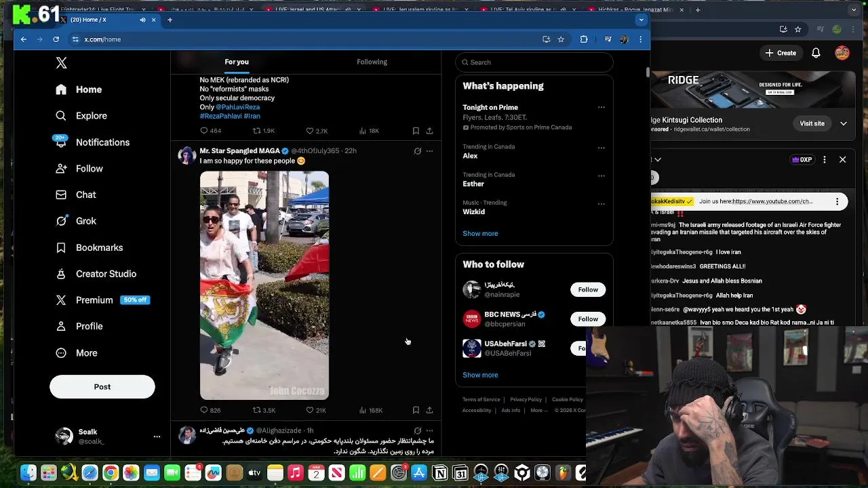Click the YouTube Create button
Image resolution: width=868 pixels, height=488 pixels.
[x=781, y=53]
